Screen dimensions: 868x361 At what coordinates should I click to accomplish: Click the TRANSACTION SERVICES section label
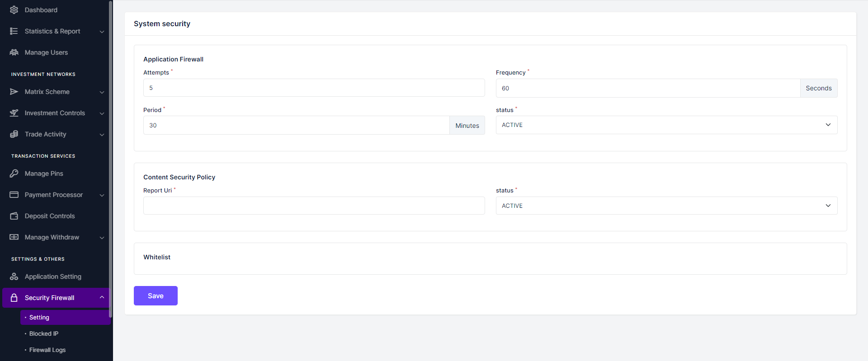43,156
